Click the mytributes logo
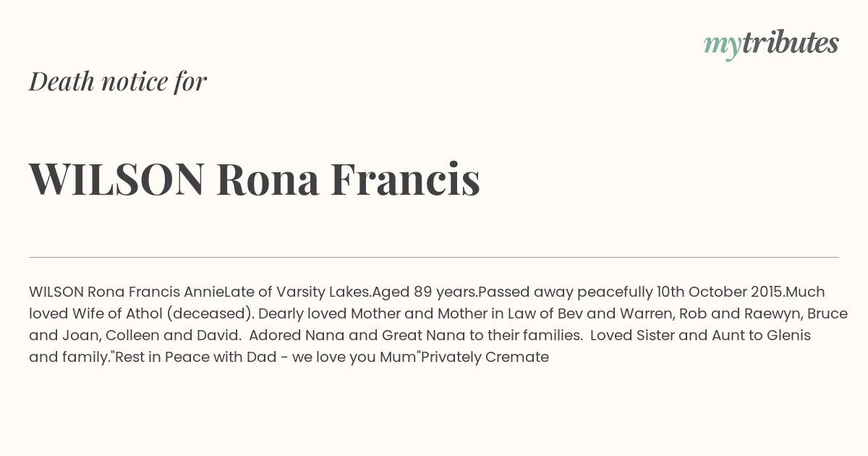 771,44
